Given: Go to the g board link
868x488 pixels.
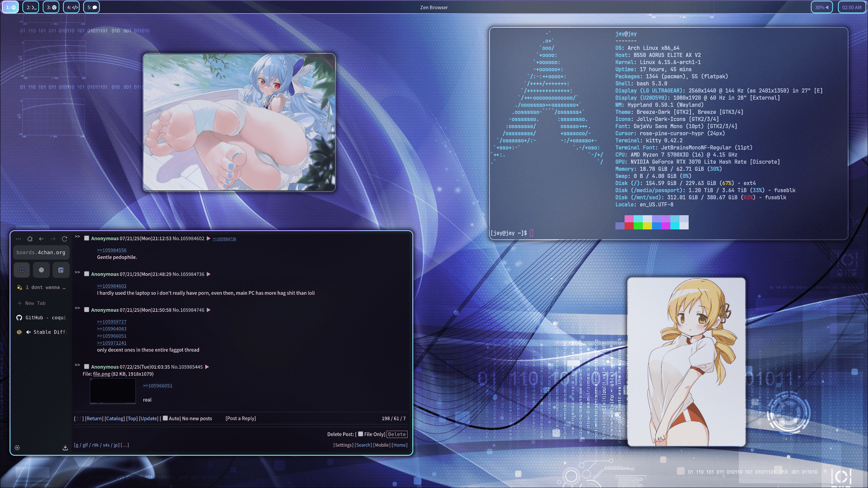Looking at the screenshot, I should [77, 445].
